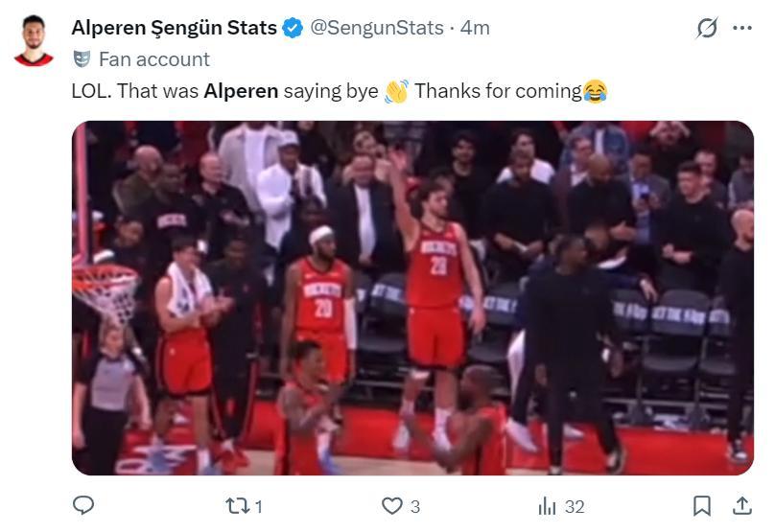
Task: Play the Rockets bench video clip
Action: tap(412, 298)
